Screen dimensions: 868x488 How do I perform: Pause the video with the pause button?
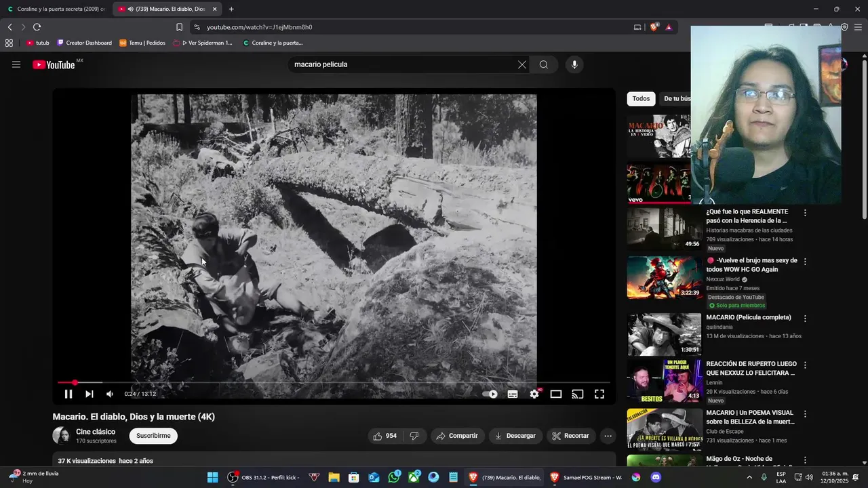[x=68, y=394]
